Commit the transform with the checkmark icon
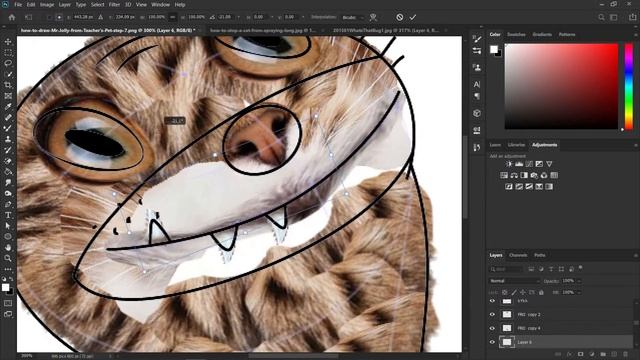The width and height of the screenshot is (640, 360). coord(413,17)
